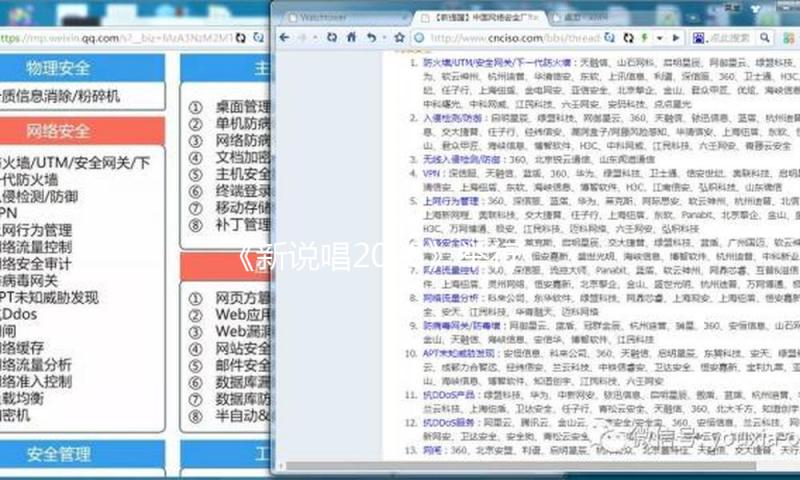Click ⑧ 补丁管理 in left window
Viewport: 800px width, 480px height.
(230, 224)
